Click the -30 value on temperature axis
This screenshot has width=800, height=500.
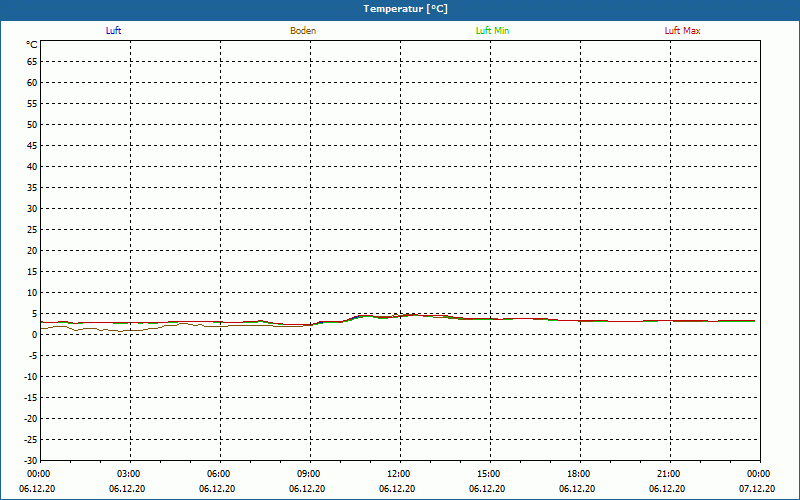coord(31,461)
